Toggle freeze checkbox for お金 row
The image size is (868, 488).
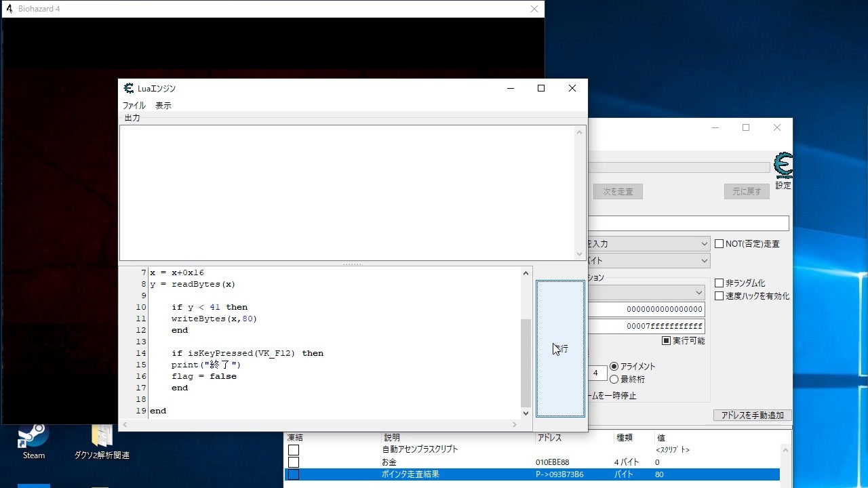[x=294, y=462]
